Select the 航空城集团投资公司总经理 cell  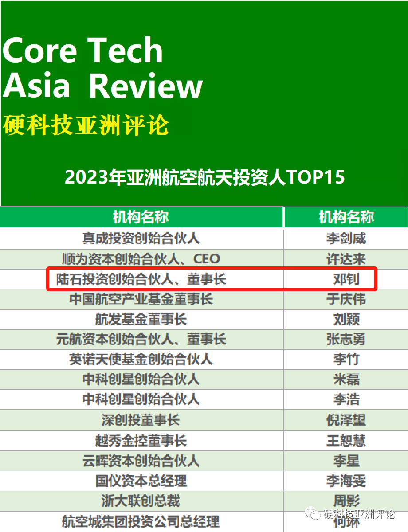(141, 521)
